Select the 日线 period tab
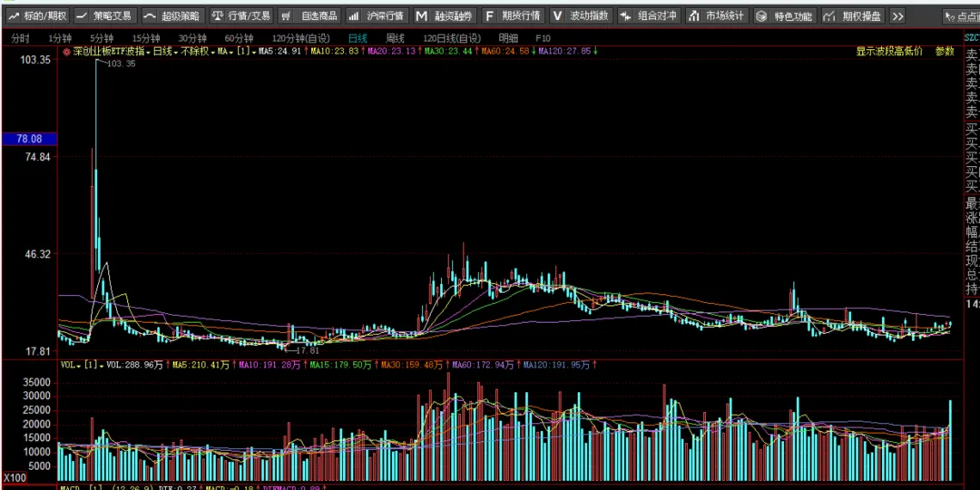980x490 pixels. click(358, 38)
